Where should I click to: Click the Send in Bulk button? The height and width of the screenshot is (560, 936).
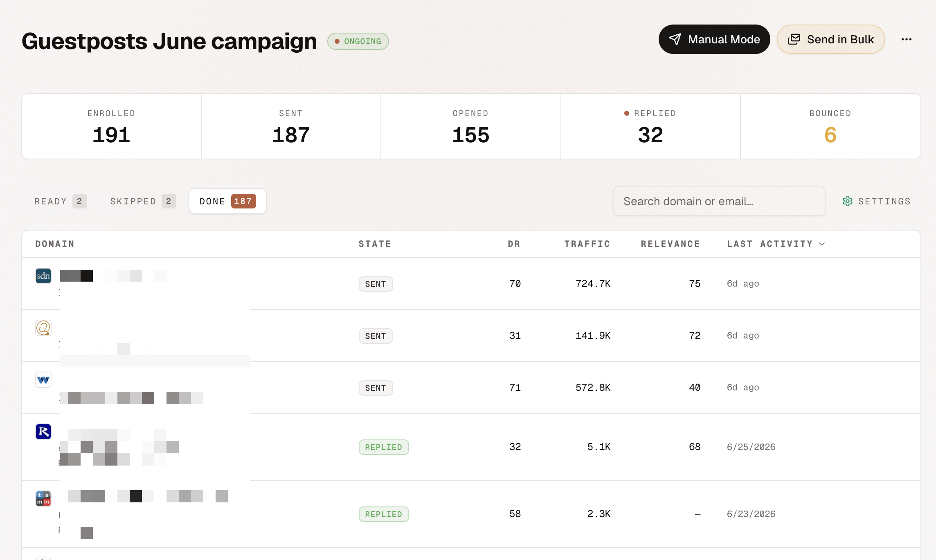[830, 39]
